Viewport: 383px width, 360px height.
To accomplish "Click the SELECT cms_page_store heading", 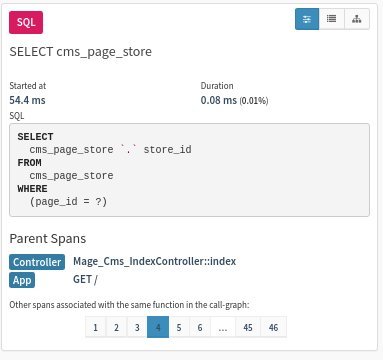I will (x=81, y=52).
